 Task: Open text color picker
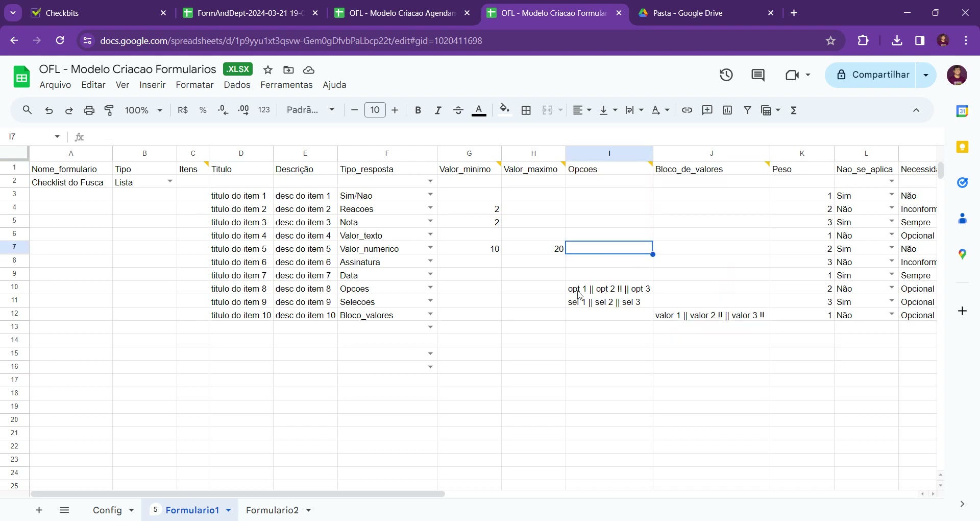click(479, 110)
